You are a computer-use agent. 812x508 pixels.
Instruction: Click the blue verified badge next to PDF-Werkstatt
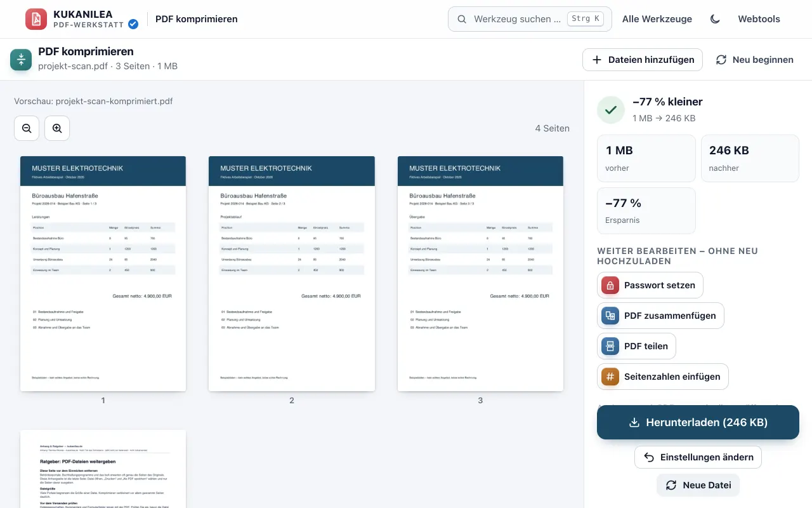(x=133, y=24)
